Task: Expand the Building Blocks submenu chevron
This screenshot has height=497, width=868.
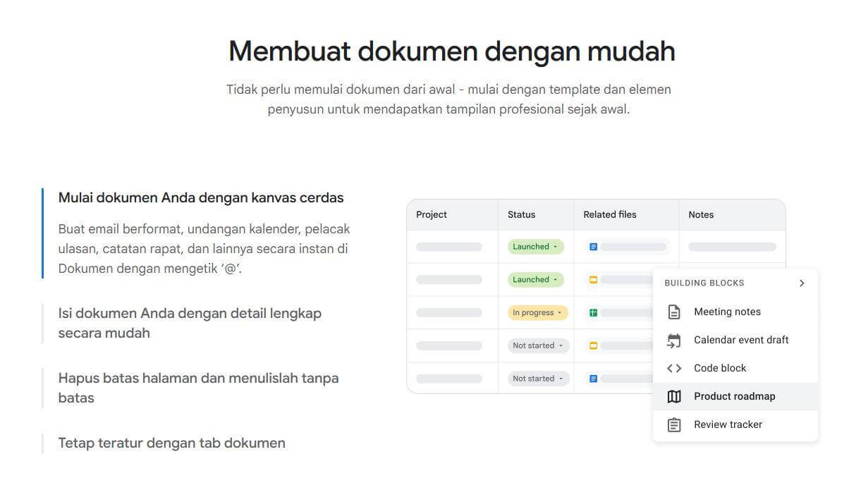Action: point(801,283)
